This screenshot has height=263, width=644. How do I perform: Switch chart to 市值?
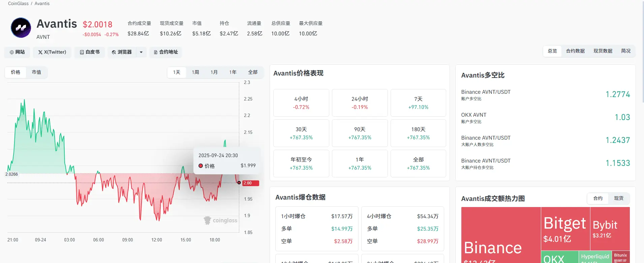[x=36, y=72]
